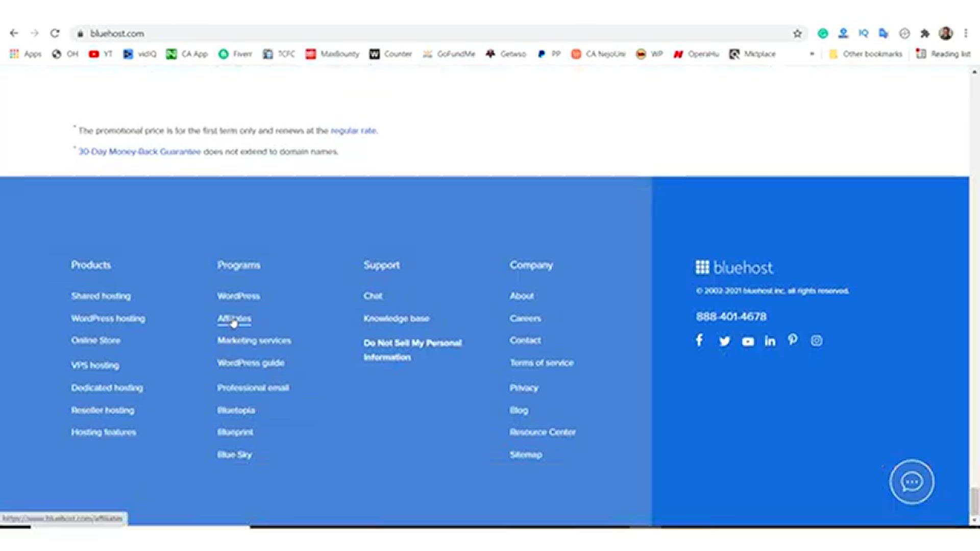
Task: Open the YT bookmark
Action: (100, 54)
